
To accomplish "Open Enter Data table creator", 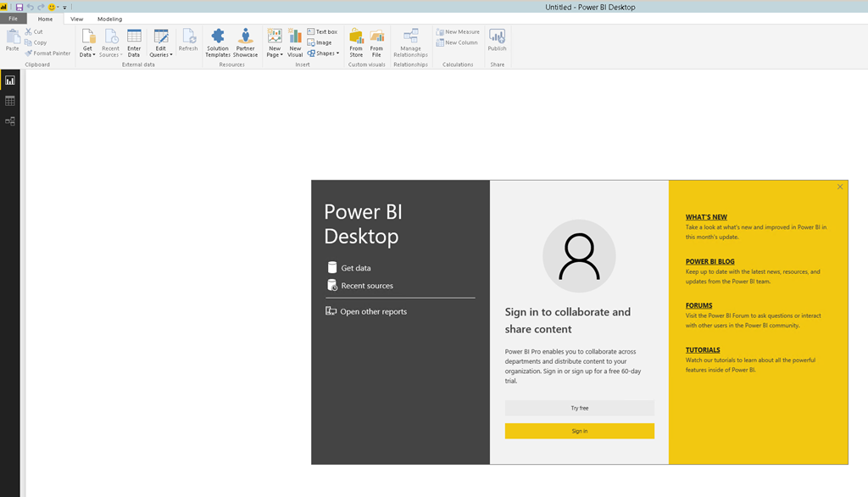I will point(134,42).
